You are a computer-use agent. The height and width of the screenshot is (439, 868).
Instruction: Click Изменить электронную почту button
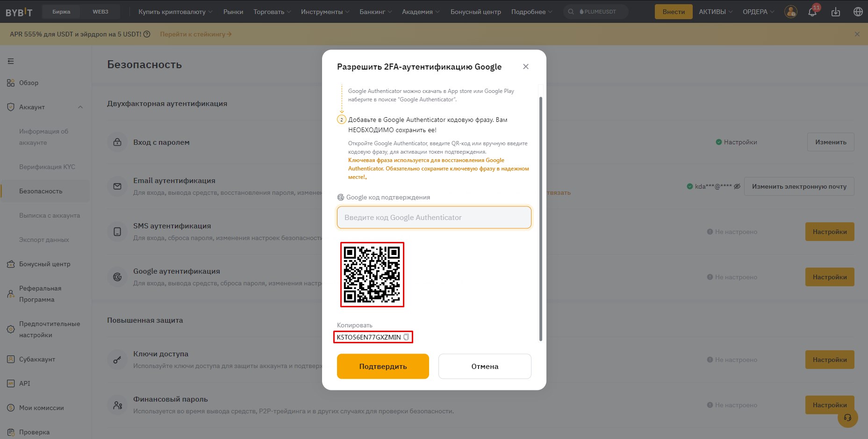[799, 186]
